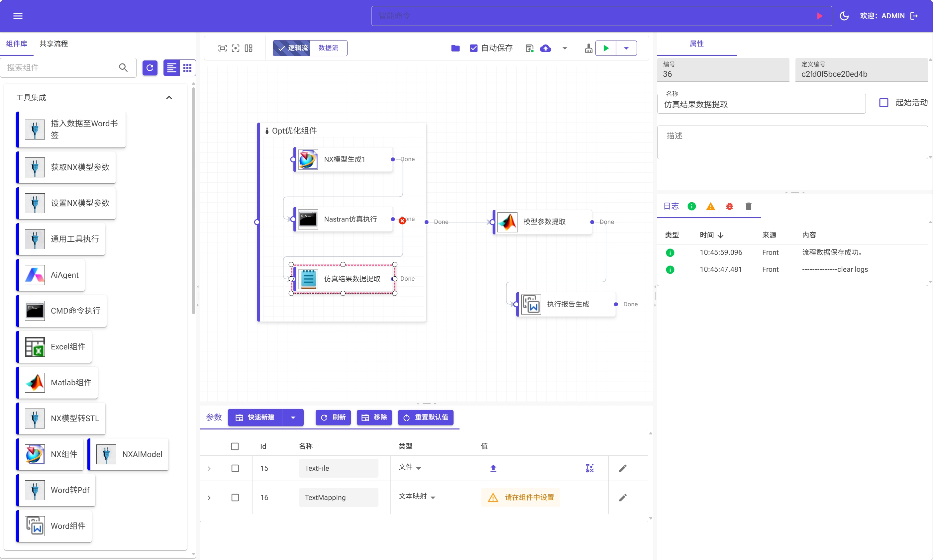This screenshot has height=560, width=933.
Task: Switch to 数据流 view
Action: (328, 48)
